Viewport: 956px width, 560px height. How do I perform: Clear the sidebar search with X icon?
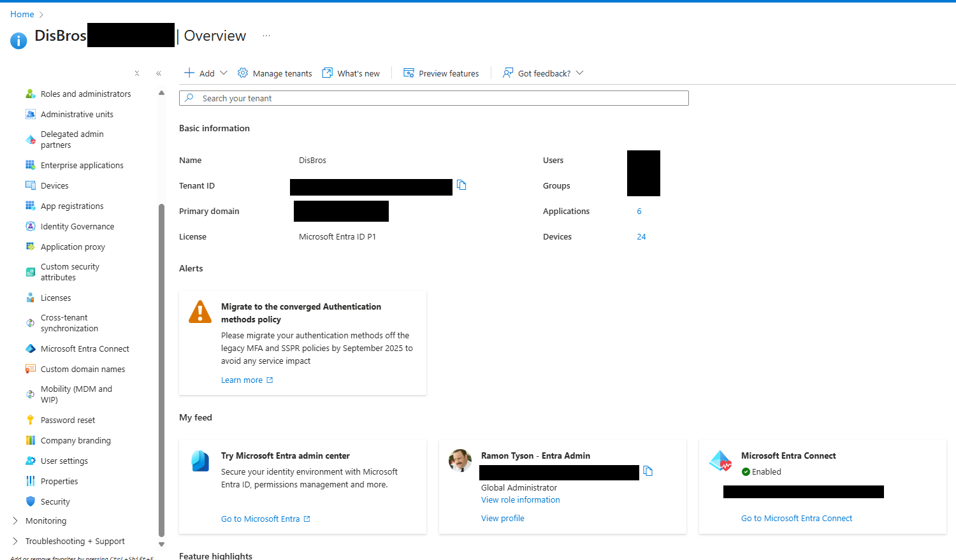[137, 73]
